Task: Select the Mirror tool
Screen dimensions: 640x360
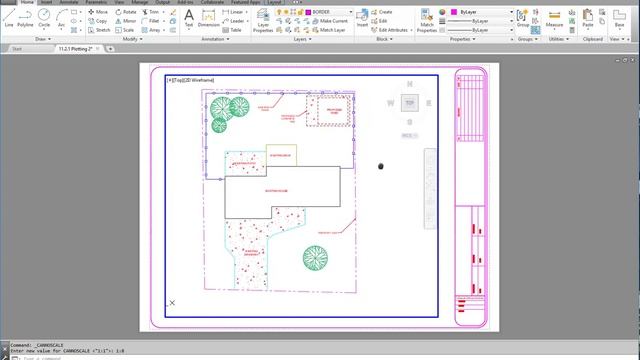Action: pos(126,21)
